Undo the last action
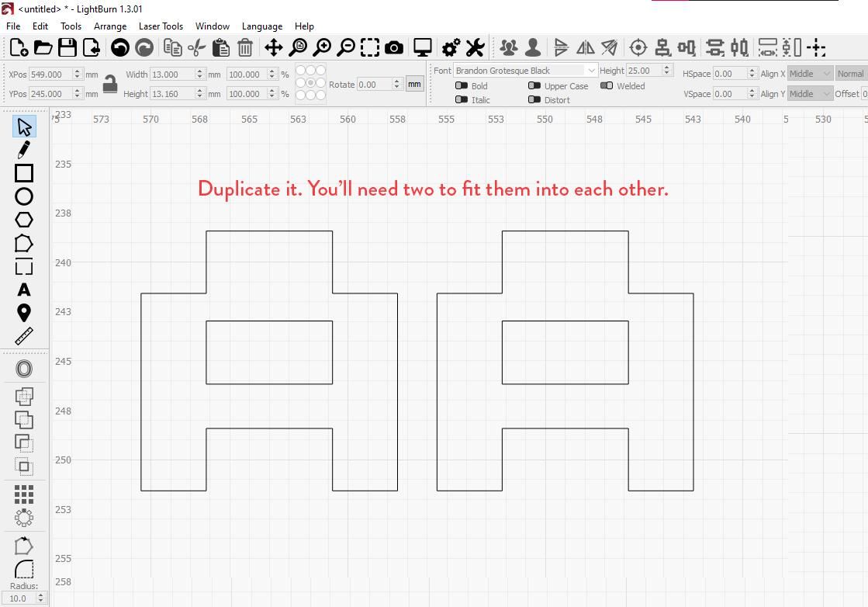 pos(119,47)
